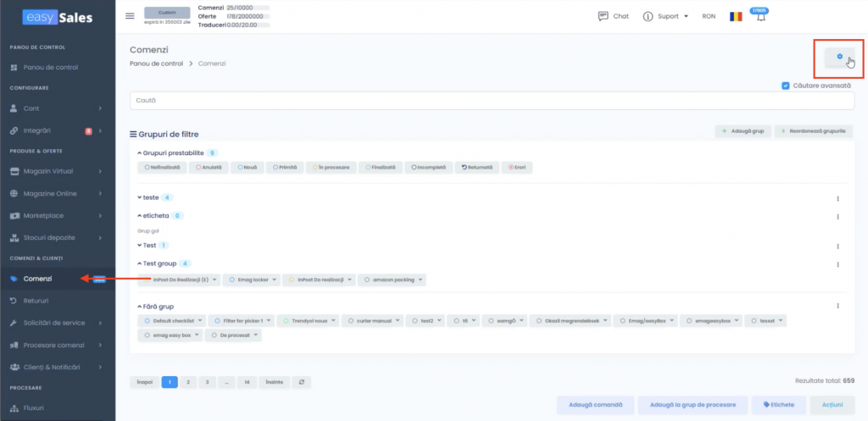The image size is (868, 421).
Task: Click the settings gear icon button
Action: click(x=839, y=58)
